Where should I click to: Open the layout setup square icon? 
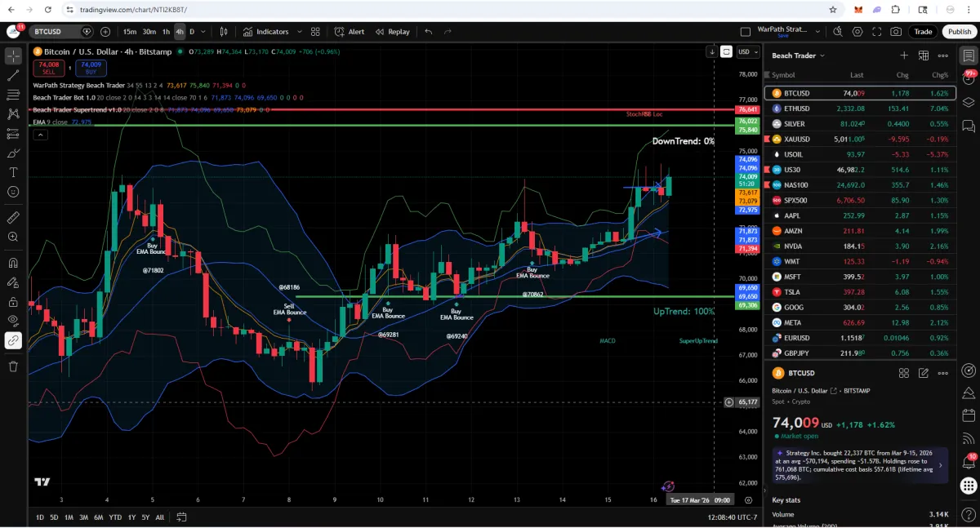click(745, 32)
